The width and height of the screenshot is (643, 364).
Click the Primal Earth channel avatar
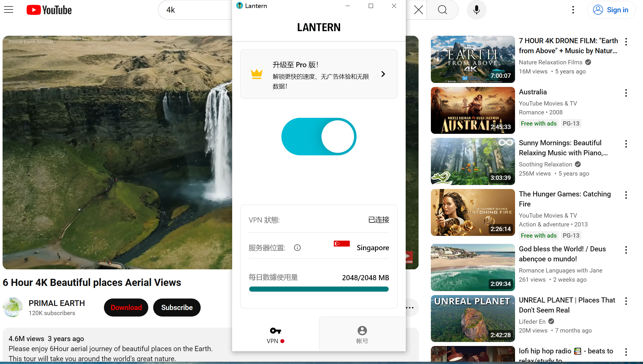point(13,307)
